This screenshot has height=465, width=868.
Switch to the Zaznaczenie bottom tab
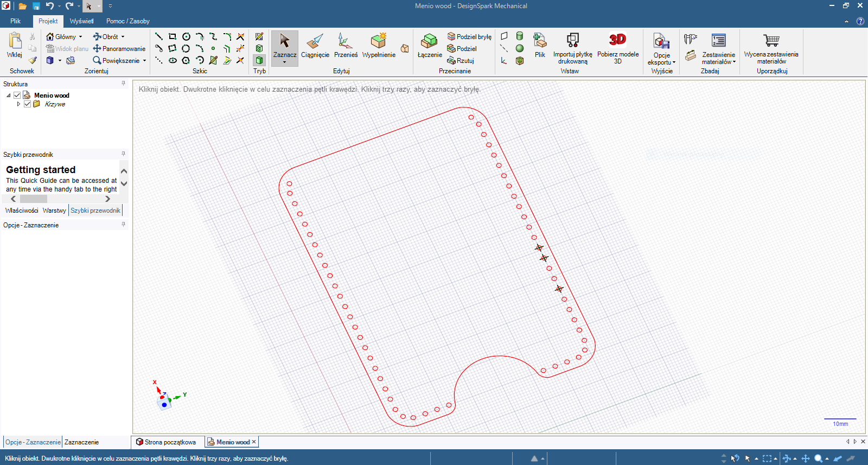coord(81,442)
